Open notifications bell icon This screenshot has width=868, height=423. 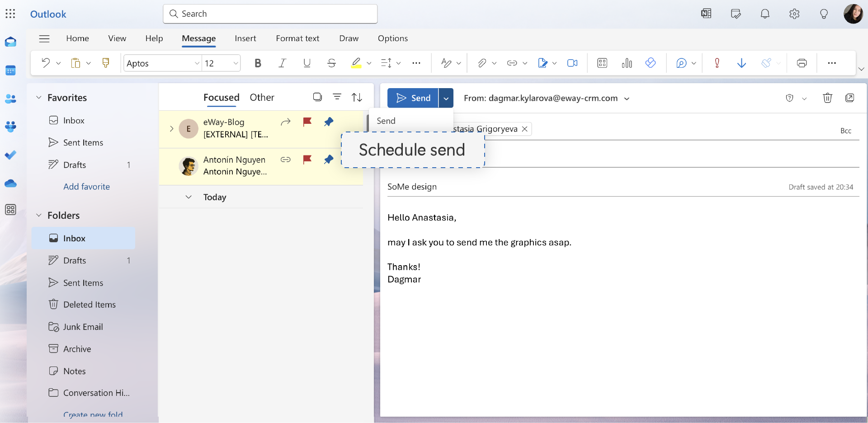click(765, 14)
